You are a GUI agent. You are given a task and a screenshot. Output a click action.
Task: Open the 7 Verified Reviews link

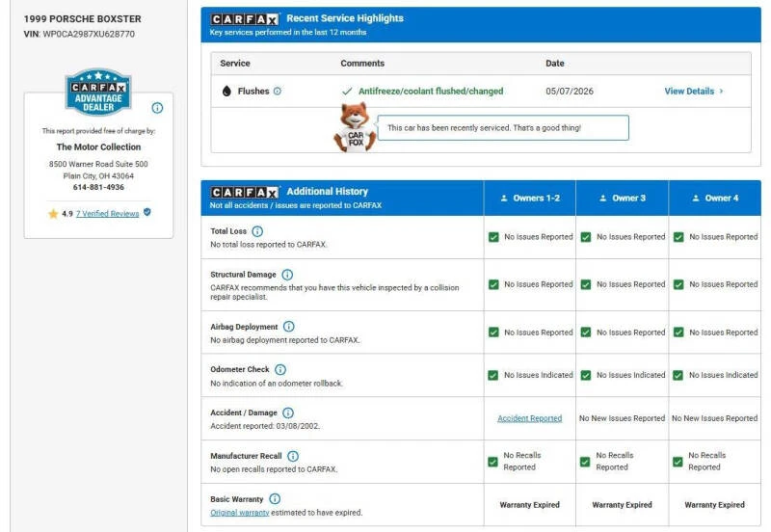click(107, 213)
